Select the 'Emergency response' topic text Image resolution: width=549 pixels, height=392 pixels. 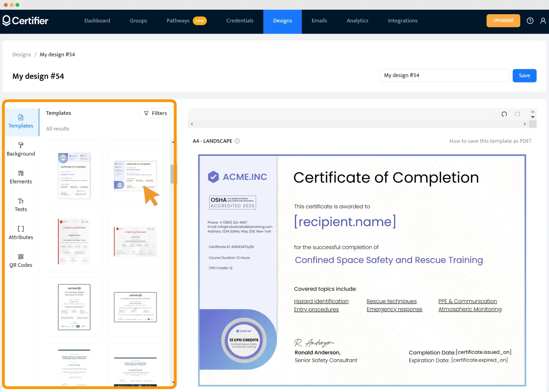pyautogui.click(x=394, y=309)
